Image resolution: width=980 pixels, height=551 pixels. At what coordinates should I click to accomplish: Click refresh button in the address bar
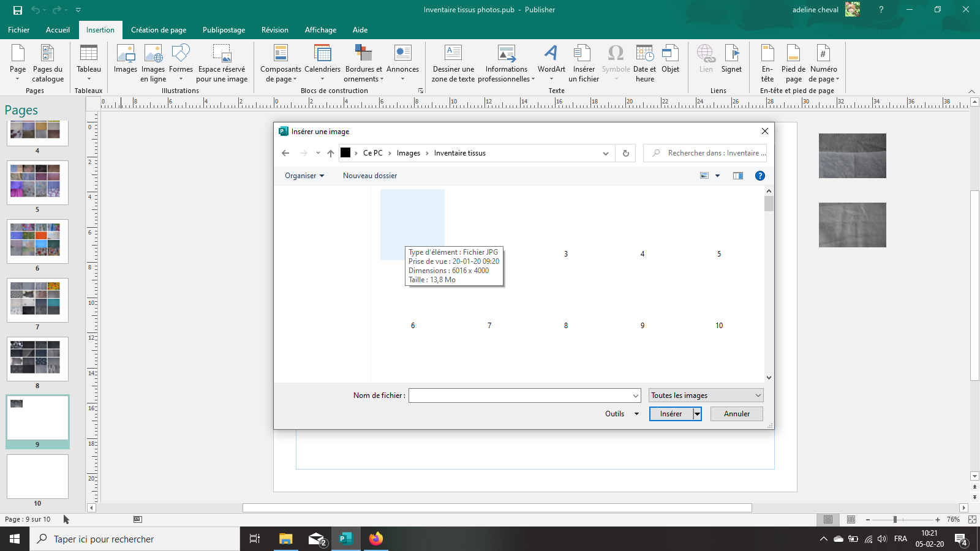pos(625,153)
